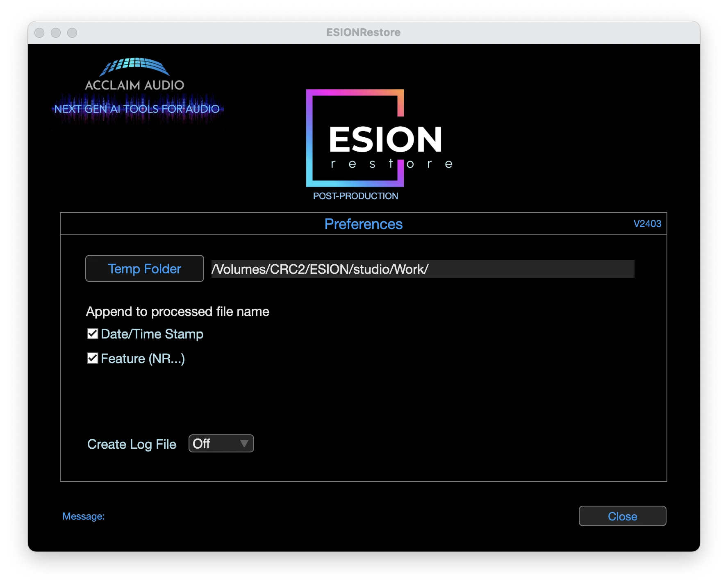Disable the Date/Time Stamp checkbox

click(x=93, y=334)
